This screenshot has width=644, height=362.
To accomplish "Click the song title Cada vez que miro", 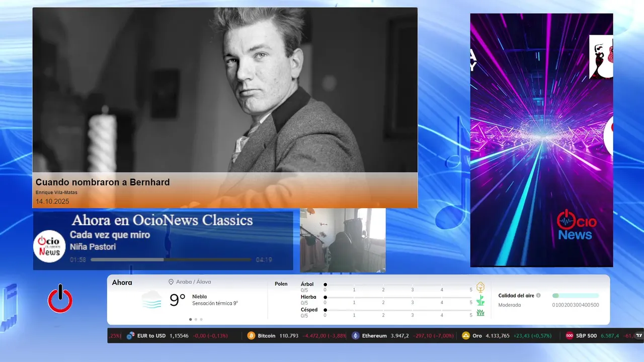I will pos(110,235).
